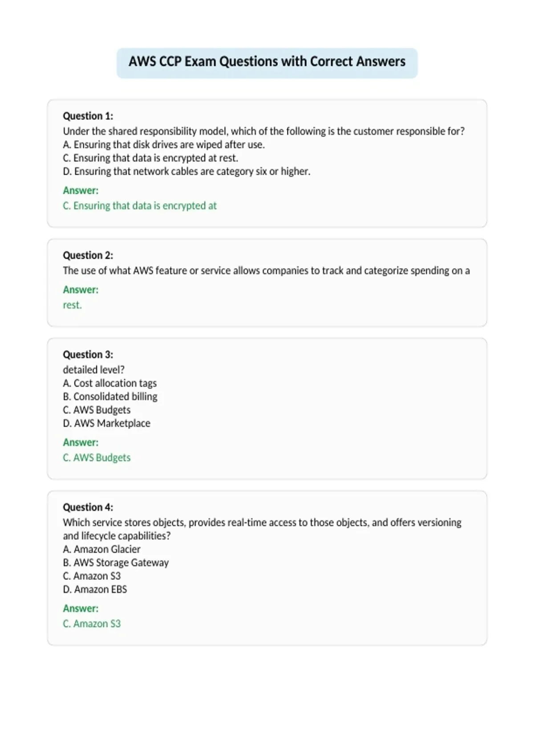
Task: Choose option D AWS Marketplace
Action: 106,423
